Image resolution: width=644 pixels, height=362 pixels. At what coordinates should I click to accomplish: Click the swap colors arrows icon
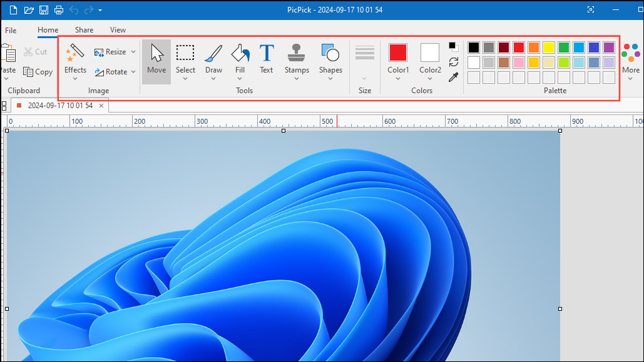(453, 63)
